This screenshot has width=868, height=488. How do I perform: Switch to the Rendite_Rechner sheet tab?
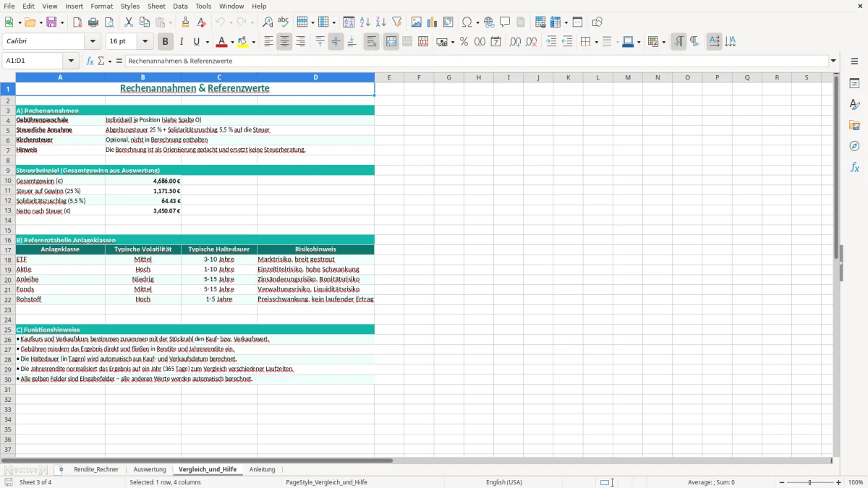[x=96, y=469]
